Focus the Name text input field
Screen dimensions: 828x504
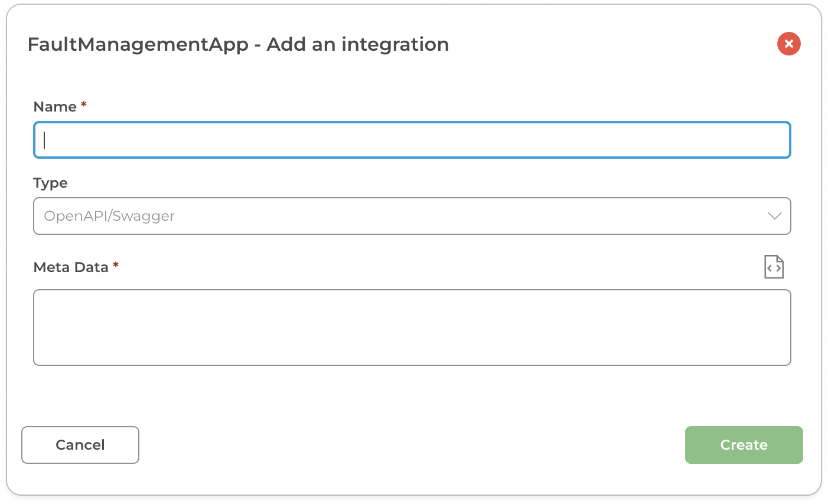click(x=412, y=140)
